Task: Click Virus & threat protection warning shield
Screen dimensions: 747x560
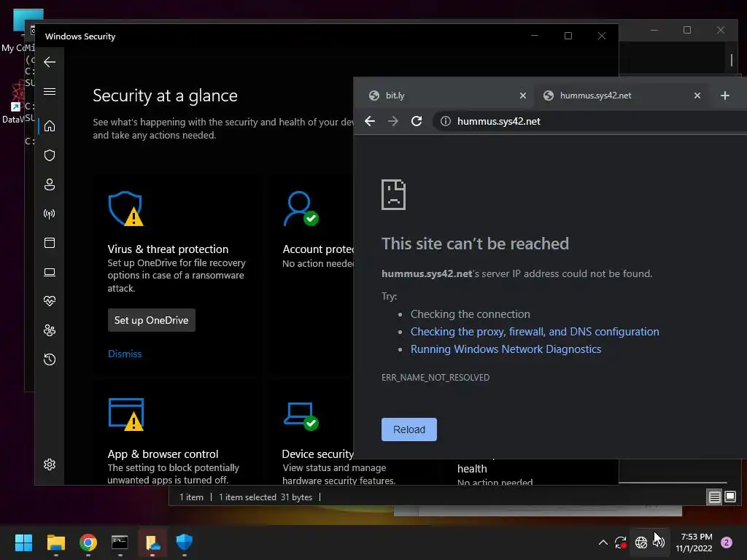Action: click(x=125, y=209)
